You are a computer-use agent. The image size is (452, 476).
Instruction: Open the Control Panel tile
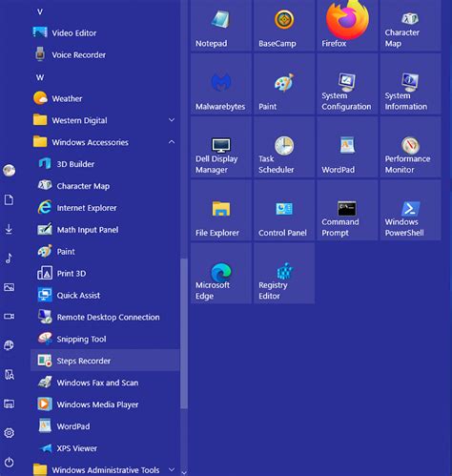[x=284, y=210]
